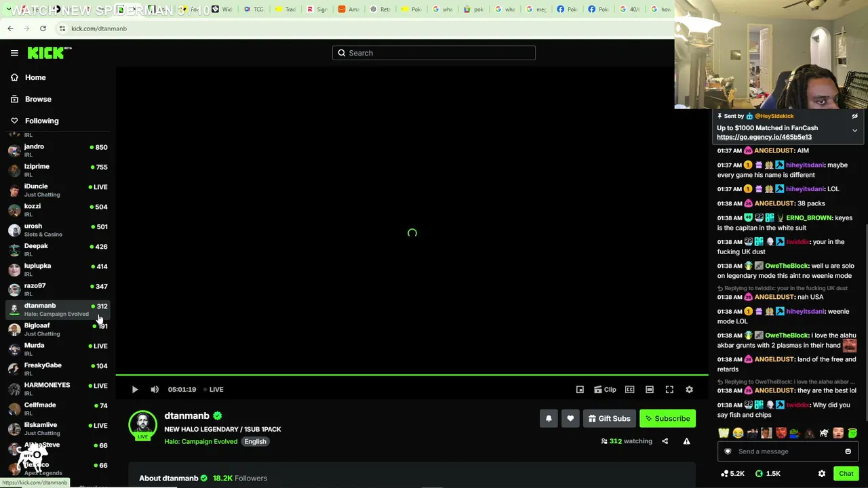This screenshot has width=868, height=488.
Task: Go back in the browser
Action: 10,28
